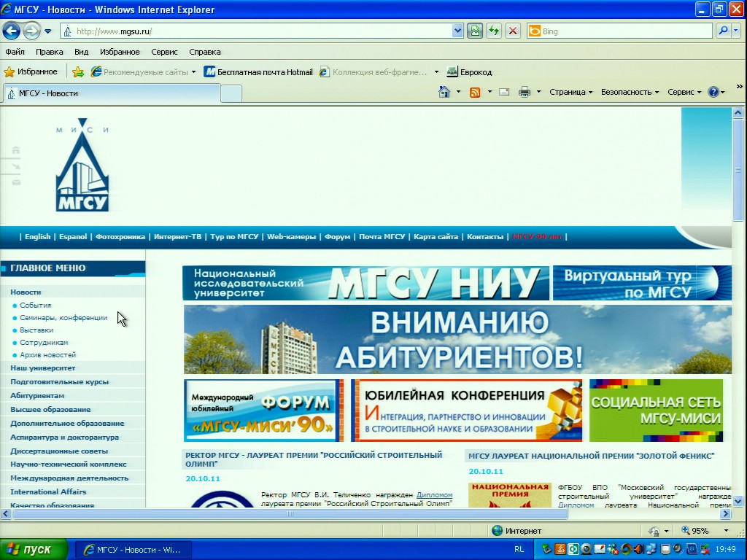Viewport: 747px width, 560px height.
Task: Toggle Compatibility View icon in address bar
Action: tap(475, 31)
